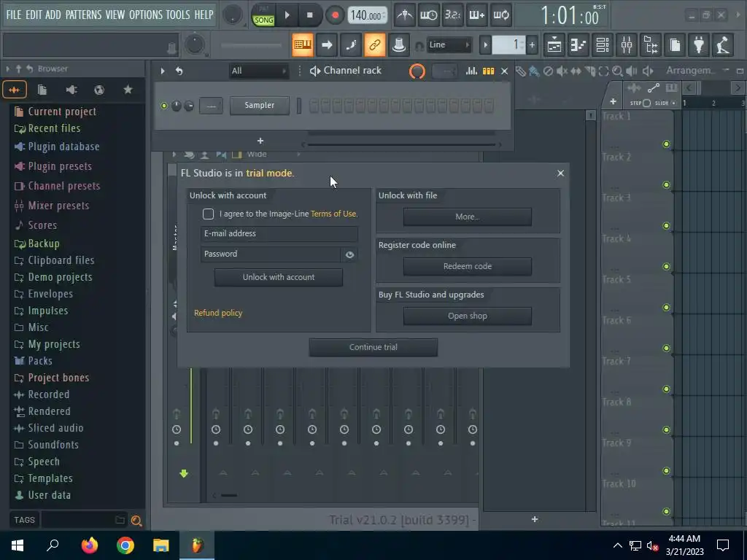Open HELP menu
The width and height of the screenshot is (747, 560).
[x=204, y=15]
